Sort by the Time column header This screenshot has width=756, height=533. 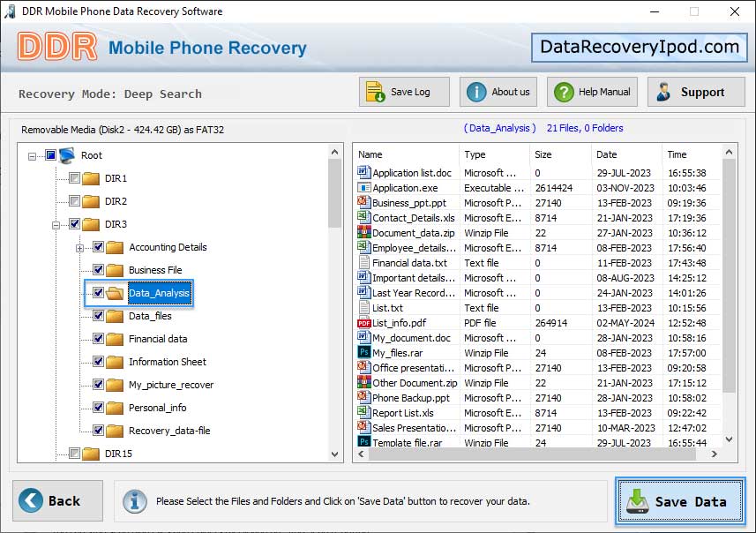[692, 154]
